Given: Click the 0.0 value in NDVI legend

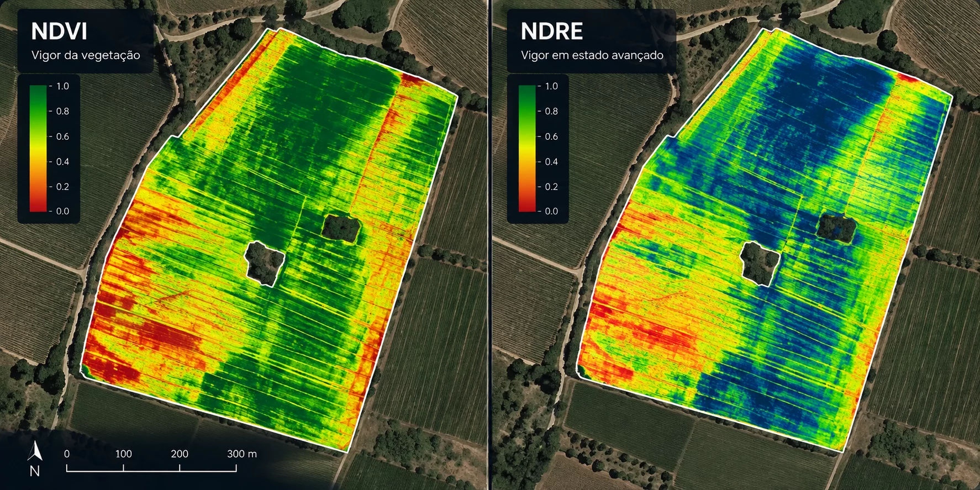Looking at the screenshot, I should click(x=62, y=211).
